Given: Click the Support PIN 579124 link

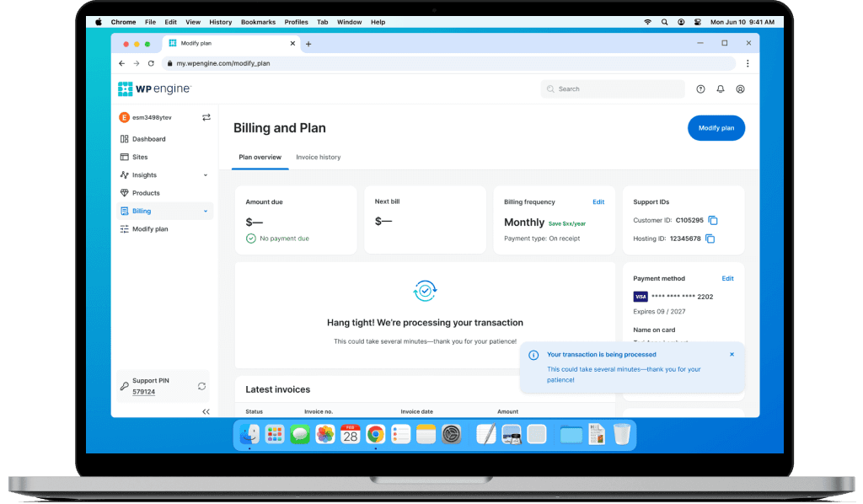Looking at the screenshot, I should (x=143, y=392).
